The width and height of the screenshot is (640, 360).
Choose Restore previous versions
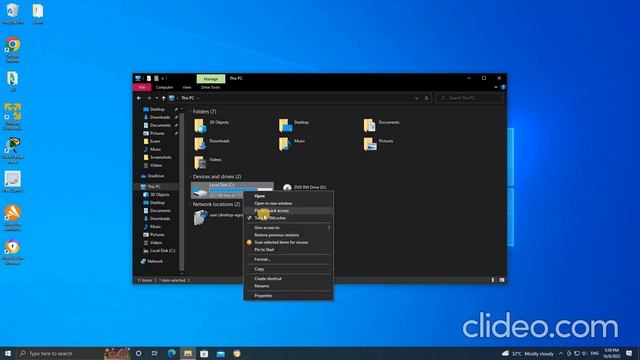click(289, 235)
